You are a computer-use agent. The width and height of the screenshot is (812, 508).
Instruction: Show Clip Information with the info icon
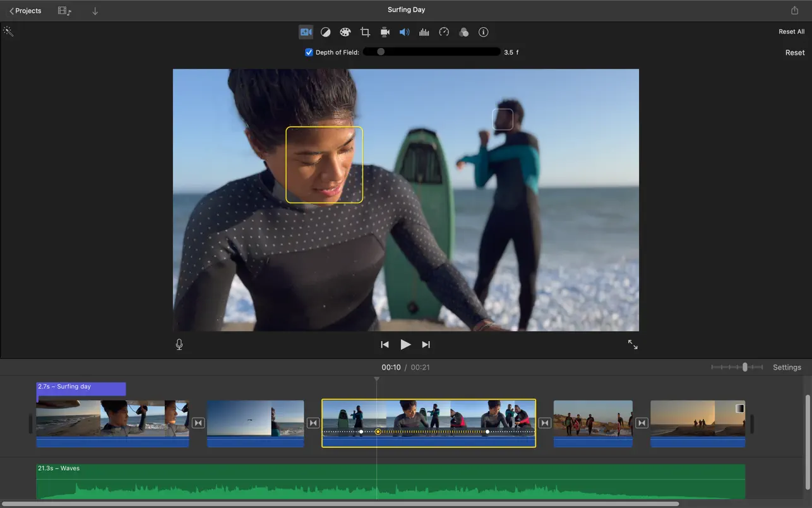pyautogui.click(x=483, y=32)
